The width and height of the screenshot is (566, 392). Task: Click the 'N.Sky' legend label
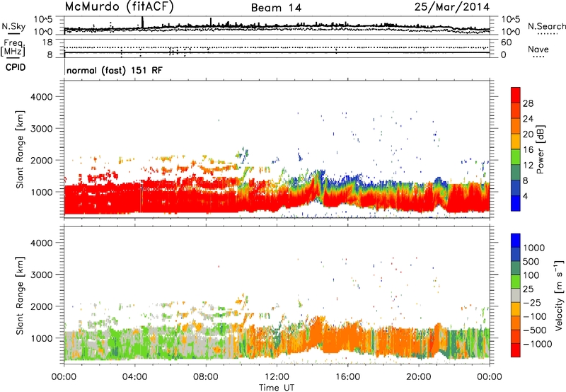13,26
